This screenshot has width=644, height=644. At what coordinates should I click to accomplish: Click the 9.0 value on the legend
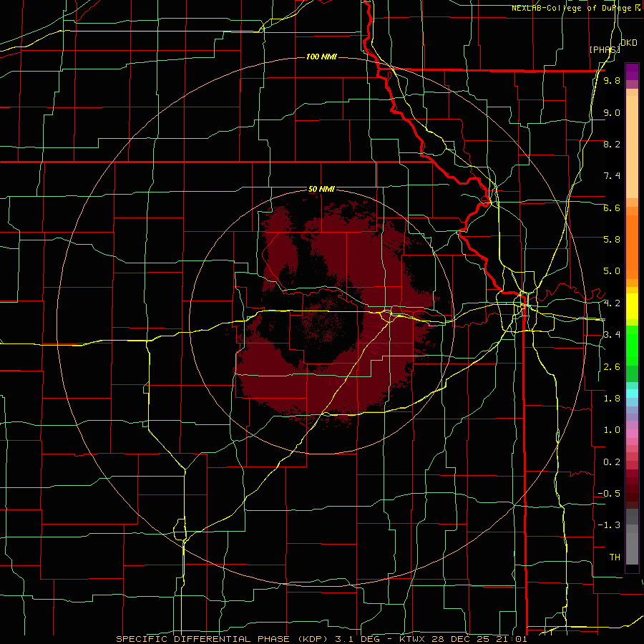click(612, 112)
